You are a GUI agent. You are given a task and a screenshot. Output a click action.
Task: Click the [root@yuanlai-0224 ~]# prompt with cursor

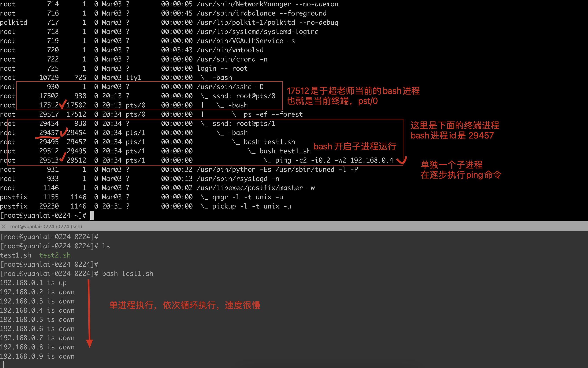(x=46, y=215)
